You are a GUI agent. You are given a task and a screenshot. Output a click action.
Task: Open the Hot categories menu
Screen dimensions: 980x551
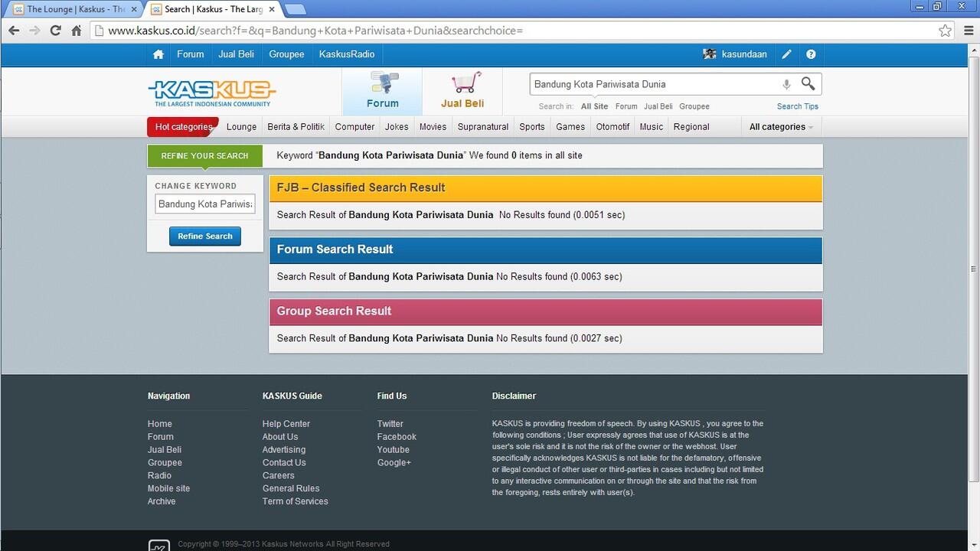coord(183,127)
